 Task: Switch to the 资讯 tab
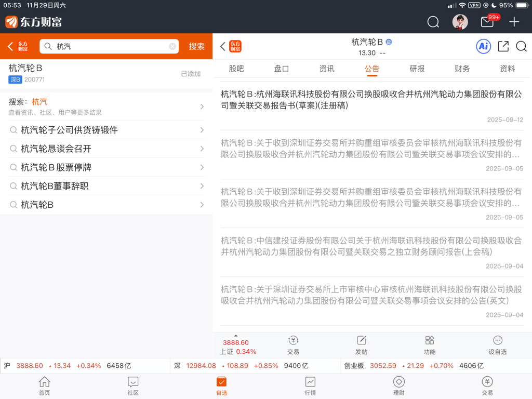pos(327,69)
